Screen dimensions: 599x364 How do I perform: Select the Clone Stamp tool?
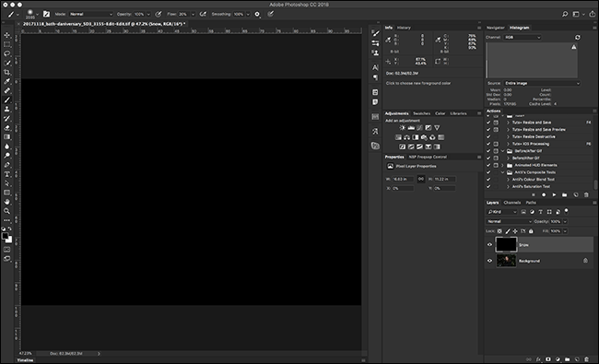[6, 110]
